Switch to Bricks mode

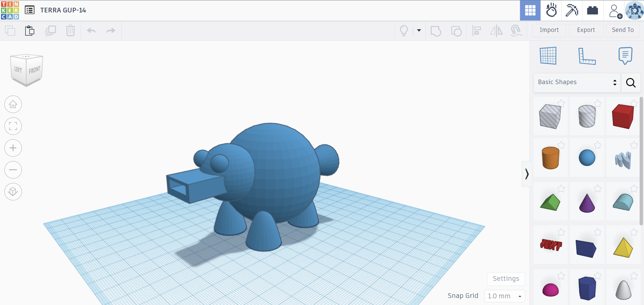(592, 10)
